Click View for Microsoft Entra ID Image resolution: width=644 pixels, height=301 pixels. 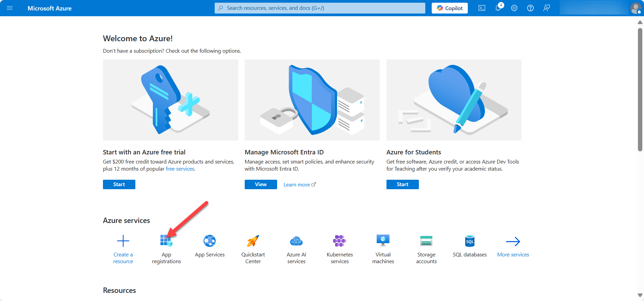coord(261,184)
